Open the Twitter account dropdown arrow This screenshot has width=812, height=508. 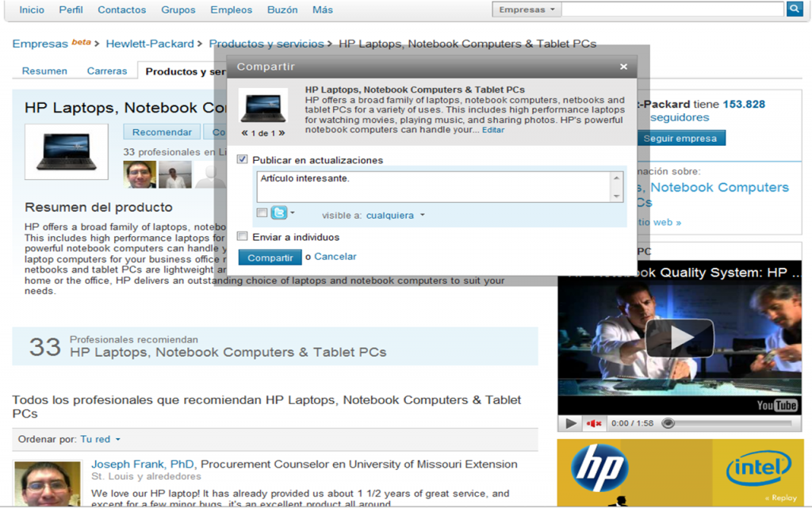point(293,212)
